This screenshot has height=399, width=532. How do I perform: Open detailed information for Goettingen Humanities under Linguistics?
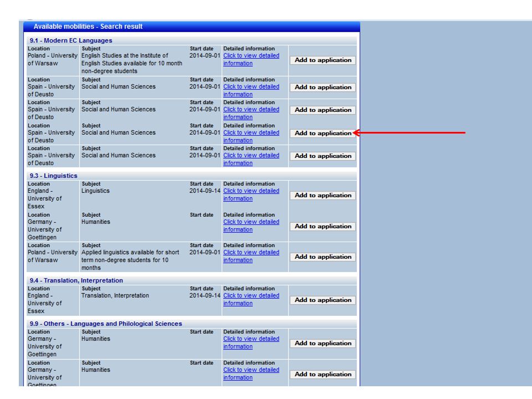251,226
